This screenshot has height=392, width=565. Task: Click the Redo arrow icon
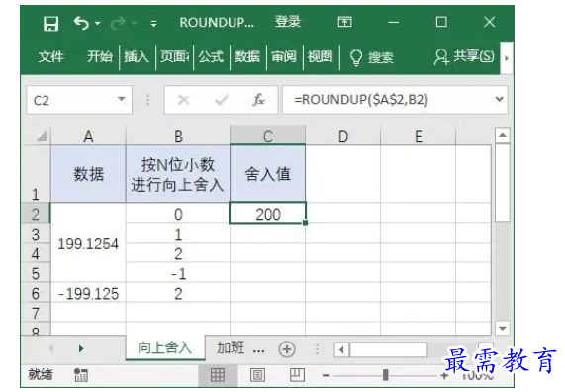coord(118,23)
